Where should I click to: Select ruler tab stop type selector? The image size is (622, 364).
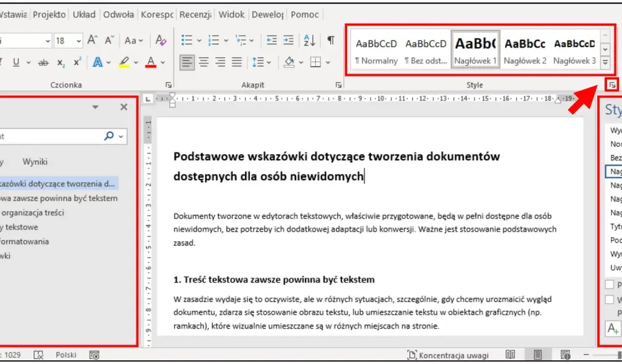coord(147,99)
